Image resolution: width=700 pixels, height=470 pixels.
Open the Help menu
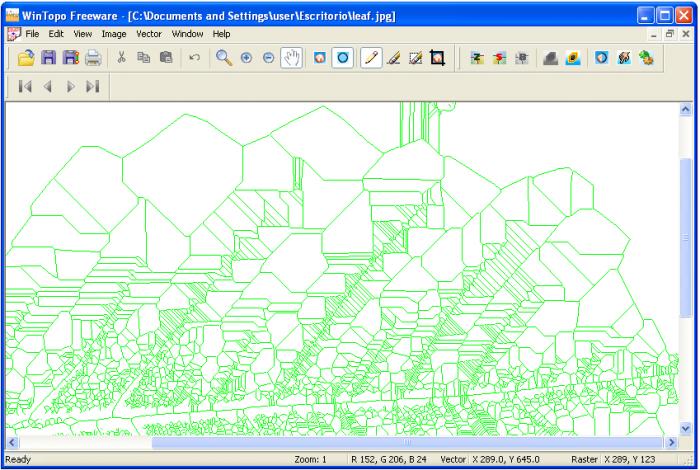coord(221,34)
